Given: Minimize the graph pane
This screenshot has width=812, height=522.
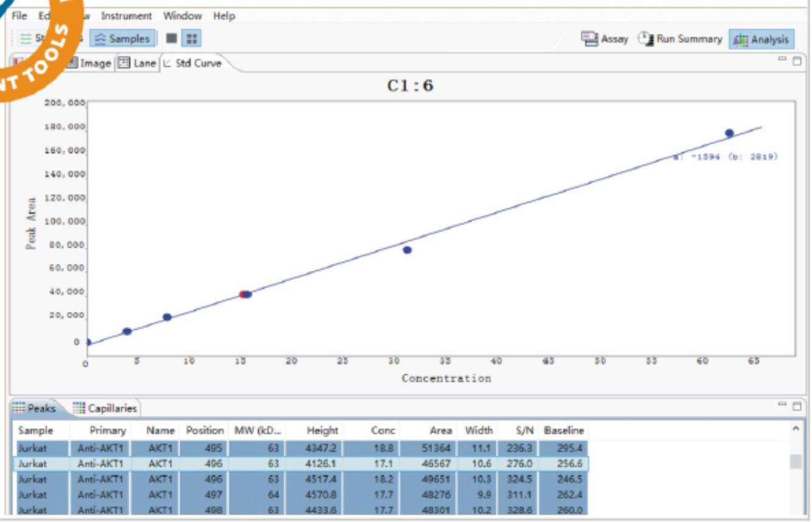Looking at the screenshot, I should click(x=784, y=60).
